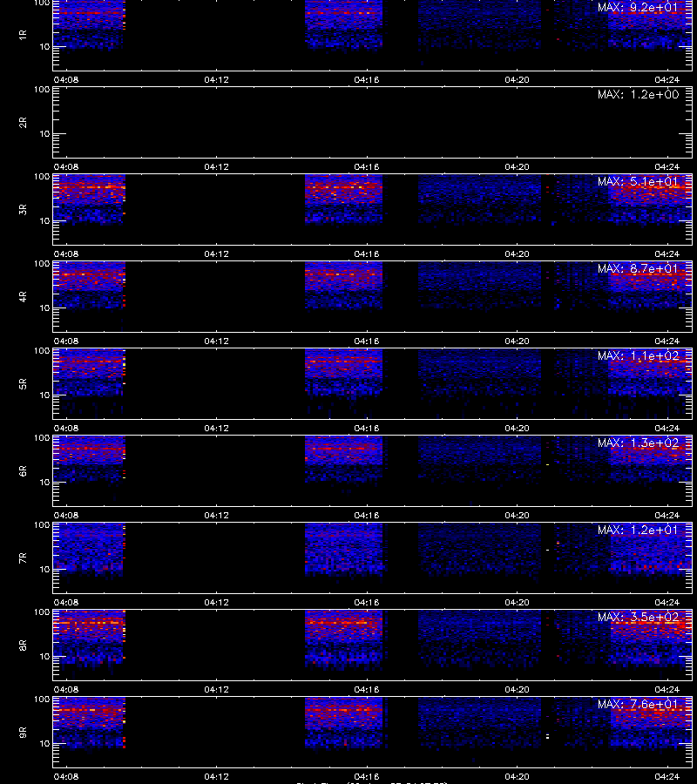Select the MAX: 8.7e+01 readout
Viewport: 697px width, 784px height.
pyautogui.click(x=638, y=268)
